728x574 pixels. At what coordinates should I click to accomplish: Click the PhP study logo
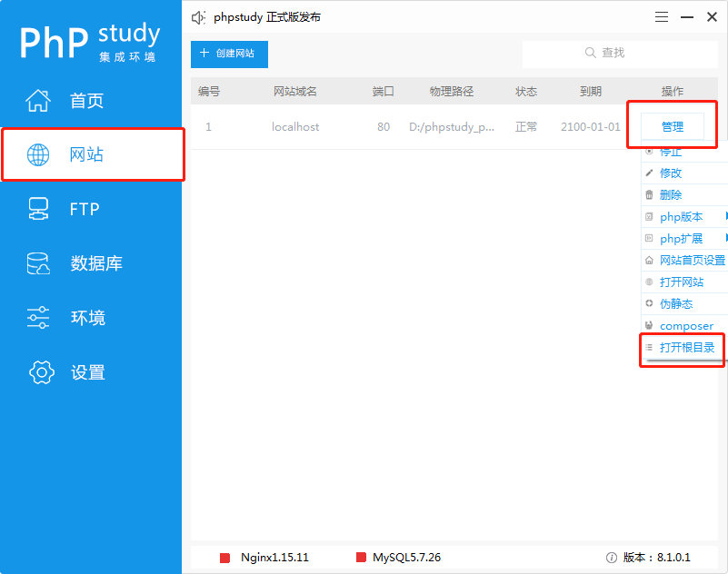[x=90, y=42]
